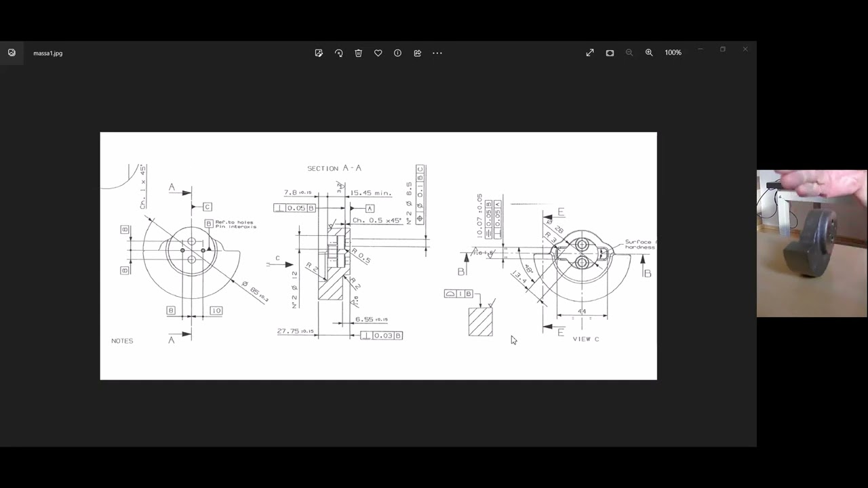
Task: Click the technical drawing image
Action: click(378, 256)
